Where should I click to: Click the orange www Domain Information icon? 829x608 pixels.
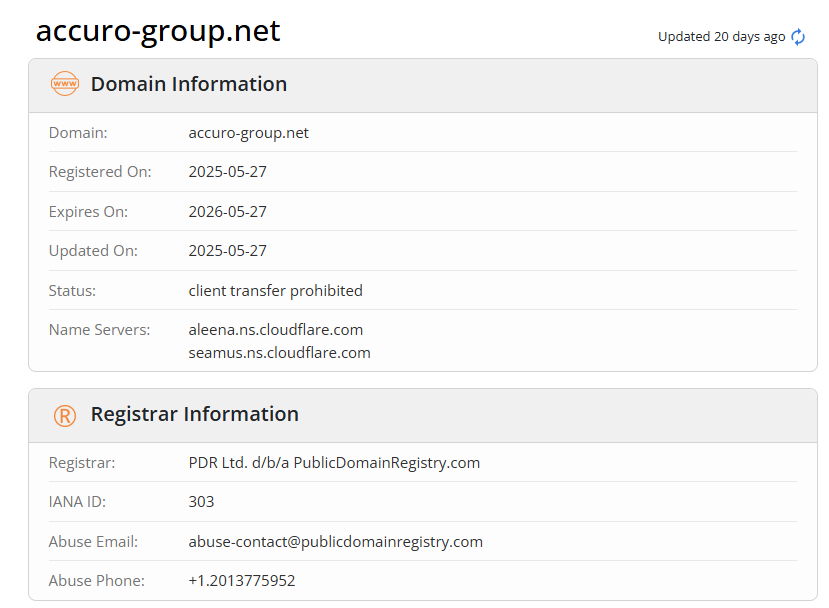[x=65, y=84]
